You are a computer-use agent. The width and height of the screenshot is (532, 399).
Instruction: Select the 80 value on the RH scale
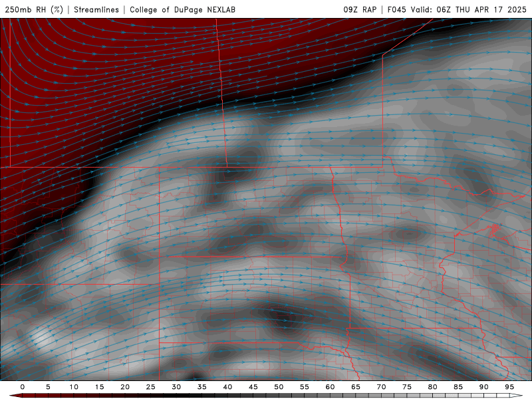pos(433,387)
